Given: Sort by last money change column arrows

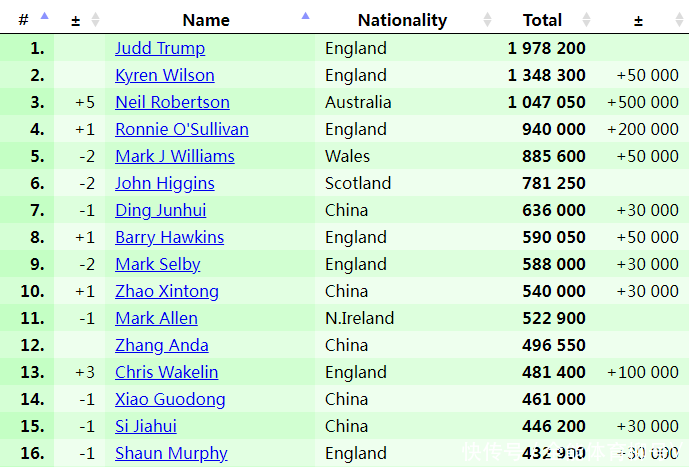Looking at the screenshot, I should pos(679,20).
